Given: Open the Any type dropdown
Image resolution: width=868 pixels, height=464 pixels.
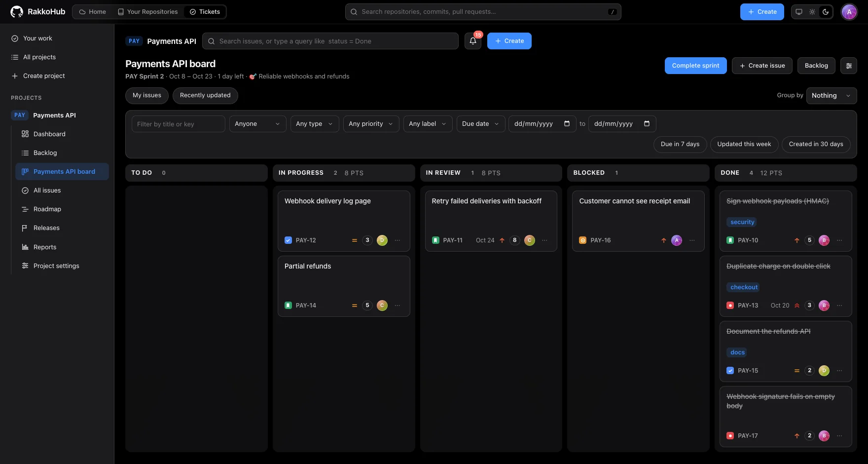Looking at the screenshot, I should 315,124.
